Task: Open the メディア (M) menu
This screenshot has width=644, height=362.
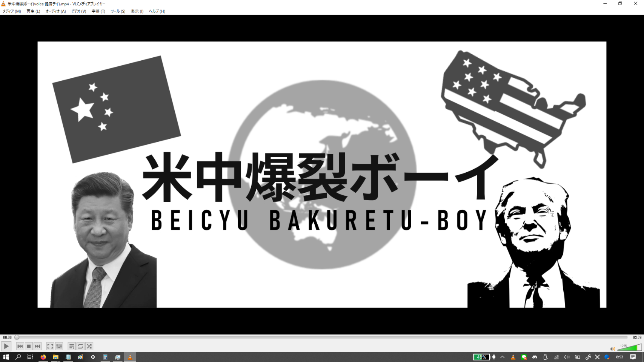Action: click(12, 11)
